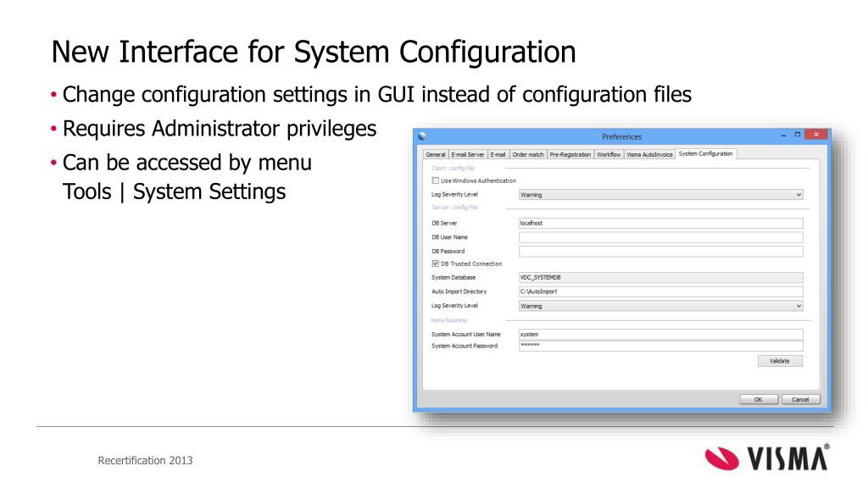Open the E-mail Server tab

click(x=467, y=154)
